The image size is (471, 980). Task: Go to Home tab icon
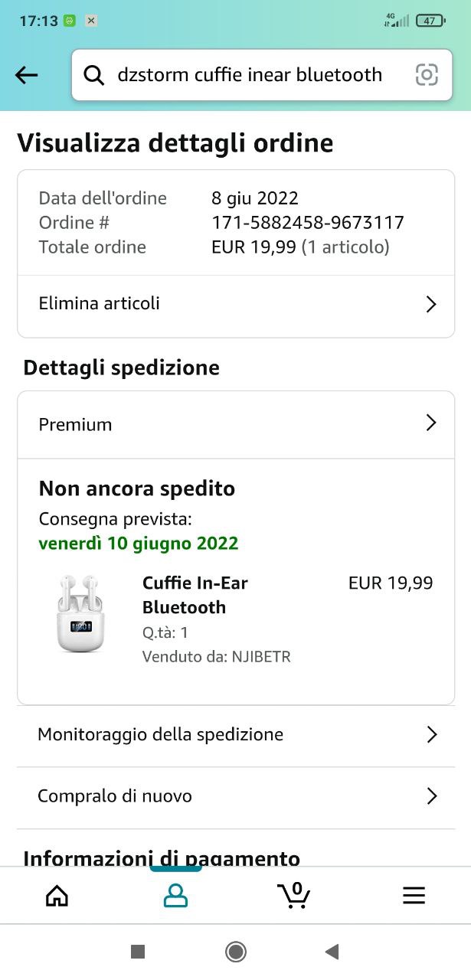click(57, 895)
